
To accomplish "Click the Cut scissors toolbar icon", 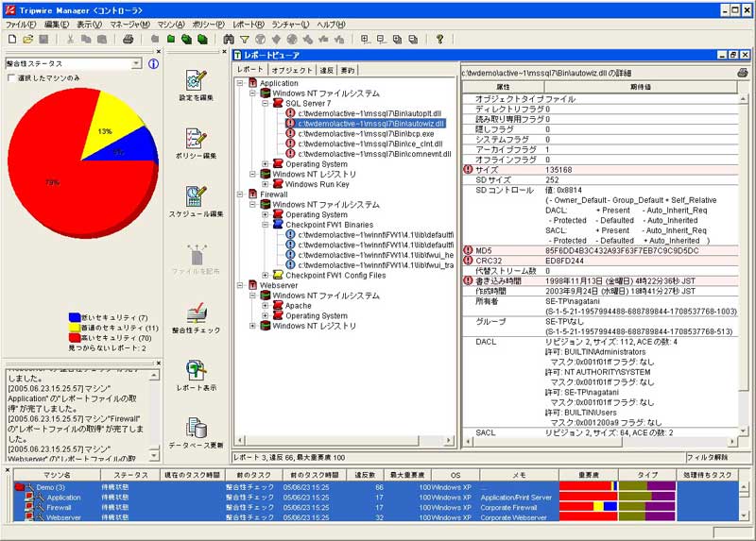I will click(x=70, y=39).
